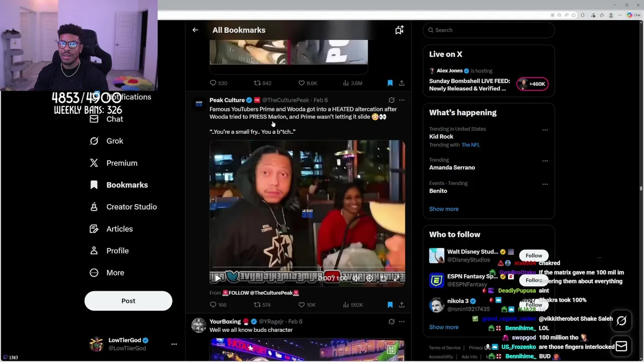Open Walt Disney Studios avatar
Viewport: 644px width, 362px height.
(x=437, y=255)
